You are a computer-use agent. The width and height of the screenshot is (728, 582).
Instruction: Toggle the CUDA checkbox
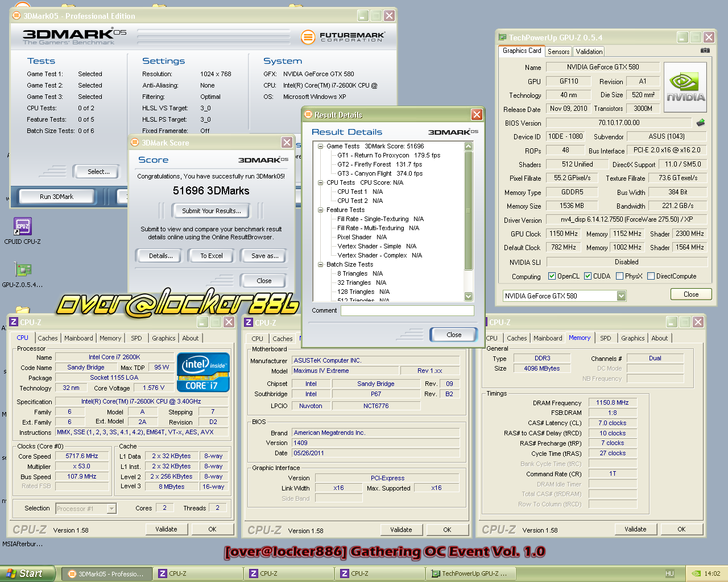(x=588, y=276)
